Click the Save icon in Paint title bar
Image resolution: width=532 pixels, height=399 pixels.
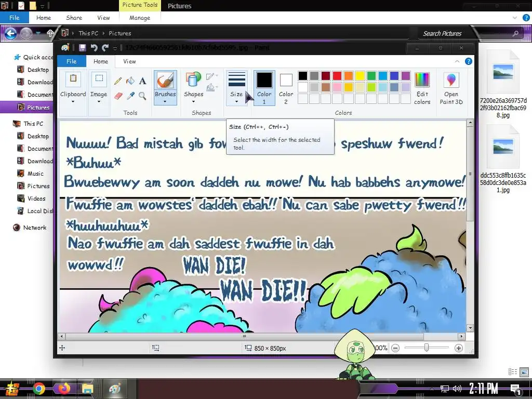(83, 48)
